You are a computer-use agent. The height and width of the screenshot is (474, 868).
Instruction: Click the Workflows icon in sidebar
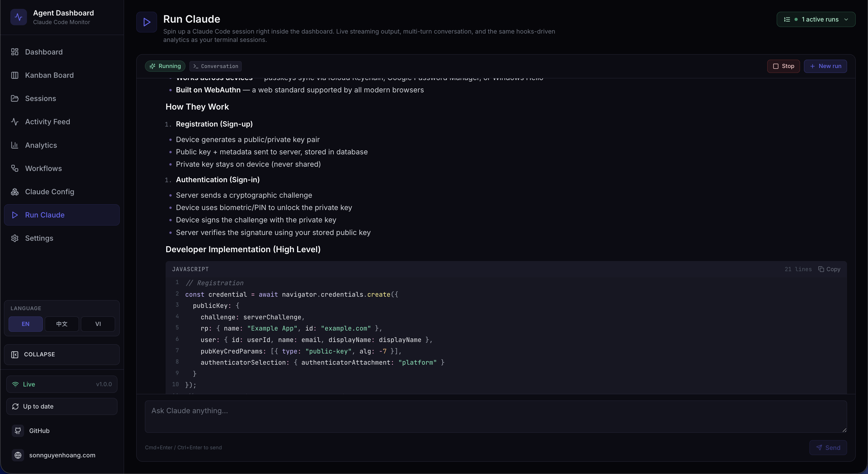(14, 168)
